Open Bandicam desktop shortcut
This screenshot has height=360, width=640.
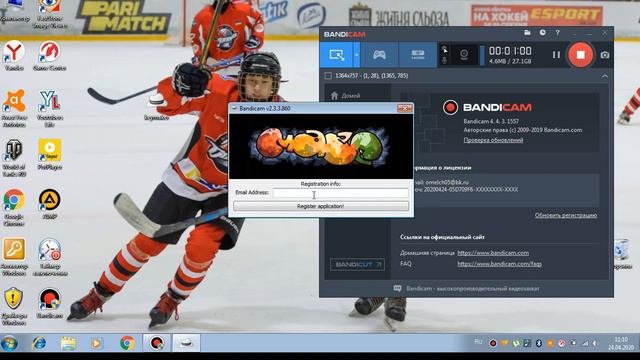pos(49,303)
